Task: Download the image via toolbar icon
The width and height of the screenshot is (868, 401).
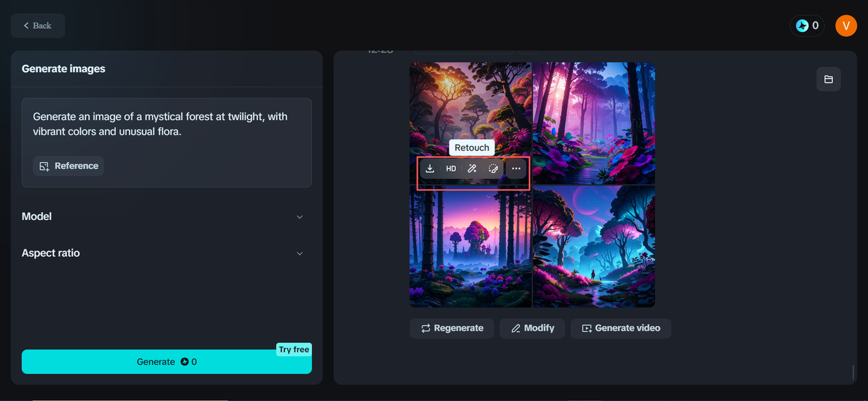Action: click(430, 169)
